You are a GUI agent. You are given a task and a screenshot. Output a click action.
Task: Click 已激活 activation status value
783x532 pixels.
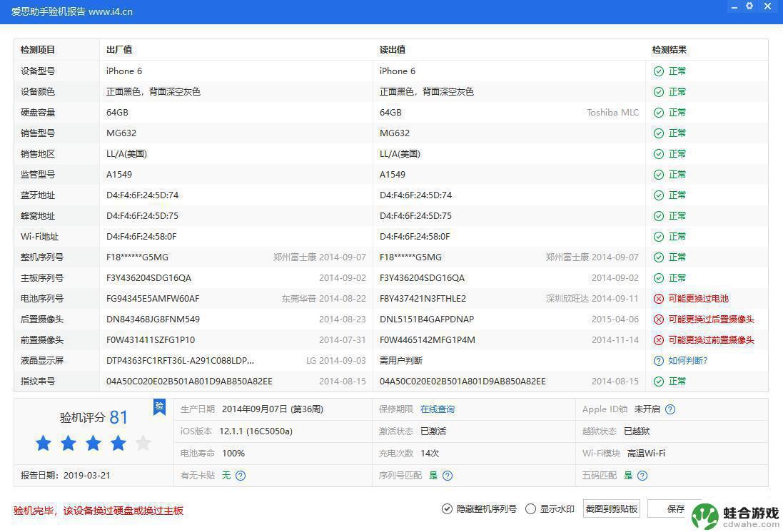pos(433,431)
